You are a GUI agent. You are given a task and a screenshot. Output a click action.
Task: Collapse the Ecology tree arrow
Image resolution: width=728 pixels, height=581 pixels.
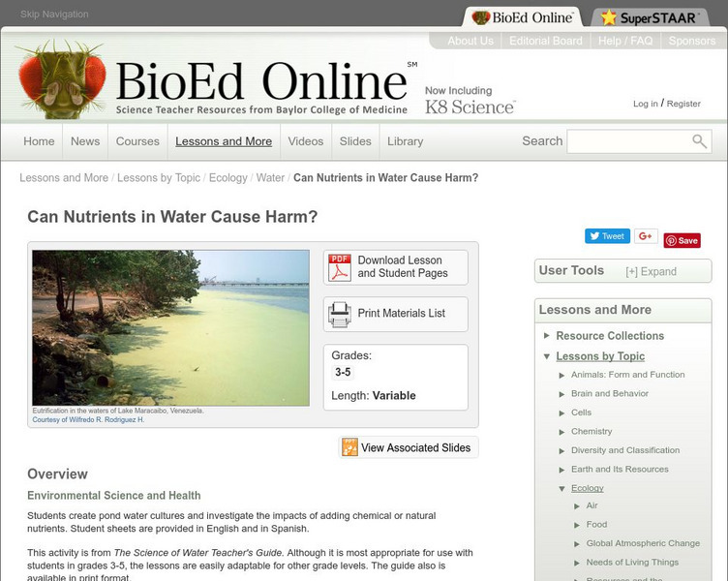561,489
